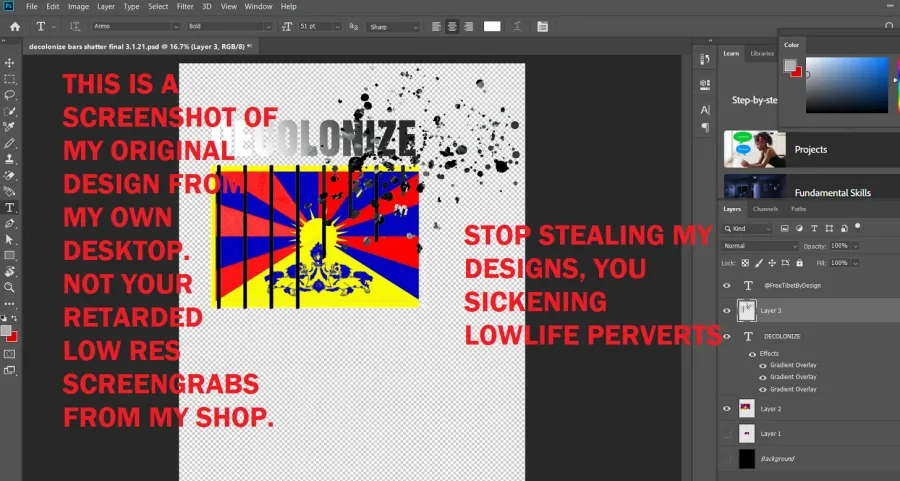Select the Quick Selection tool
Image resolution: width=900 pixels, height=481 pixels.
point(10,111)
